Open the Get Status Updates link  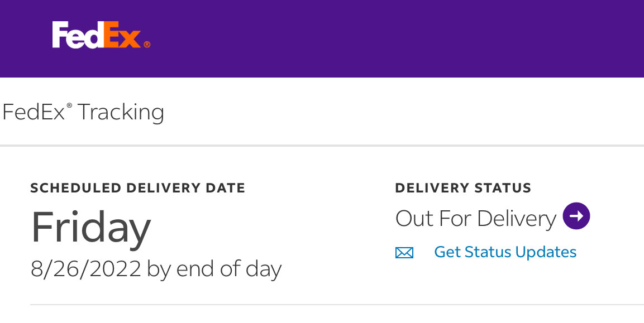505,252
